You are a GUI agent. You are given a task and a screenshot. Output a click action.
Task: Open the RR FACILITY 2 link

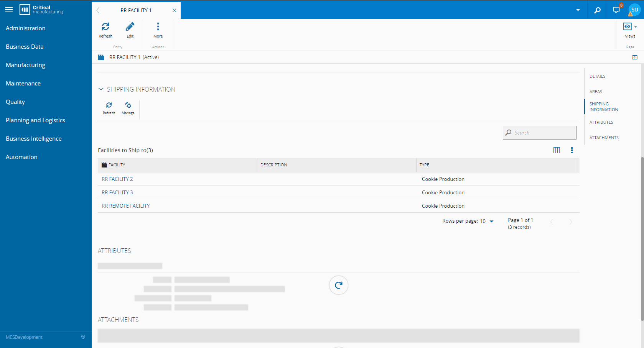click(117, 179)
